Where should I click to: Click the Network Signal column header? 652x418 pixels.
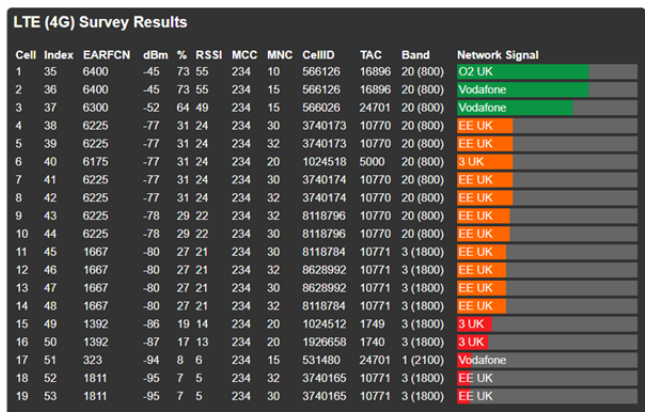click(498, 55)
